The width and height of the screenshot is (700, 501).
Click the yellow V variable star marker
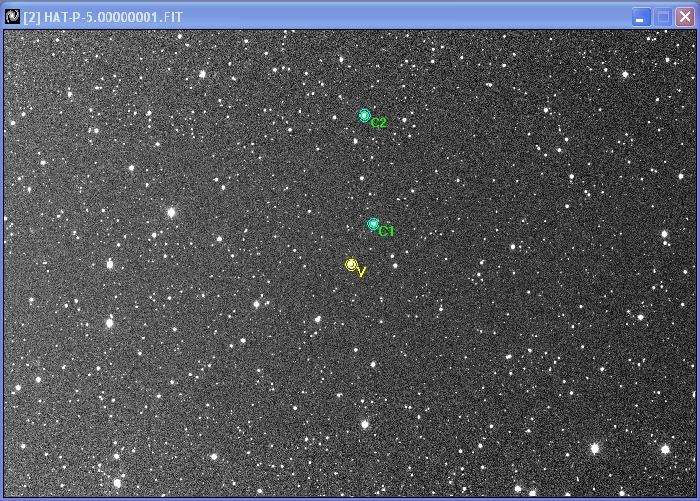[351, 265]
